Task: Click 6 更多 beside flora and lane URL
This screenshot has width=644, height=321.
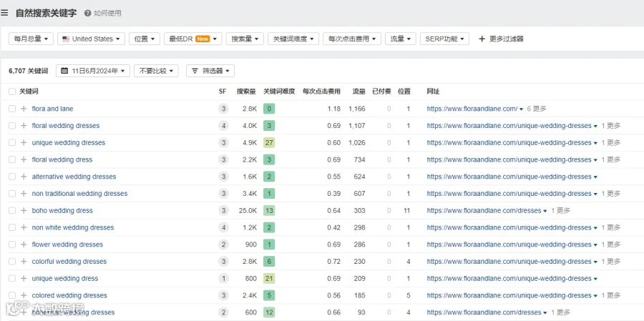Action: pyautogui.click(x=537, y=109)
